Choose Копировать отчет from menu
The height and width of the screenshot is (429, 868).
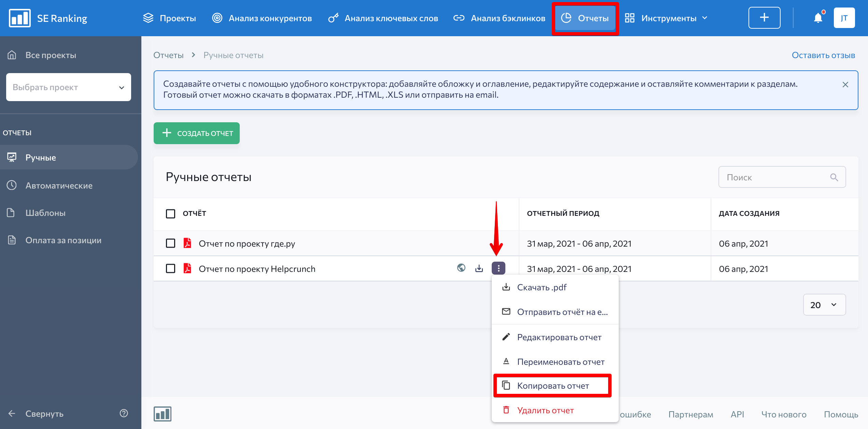pos(552,386)
